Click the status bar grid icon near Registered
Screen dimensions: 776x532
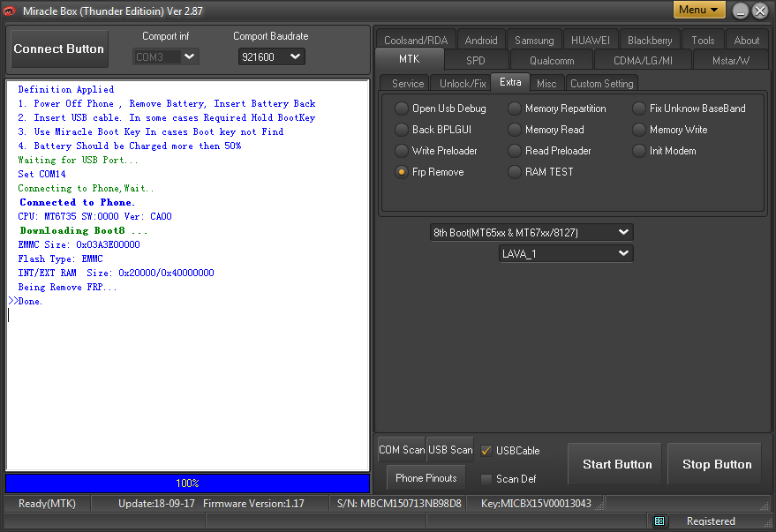pos(659,521)
